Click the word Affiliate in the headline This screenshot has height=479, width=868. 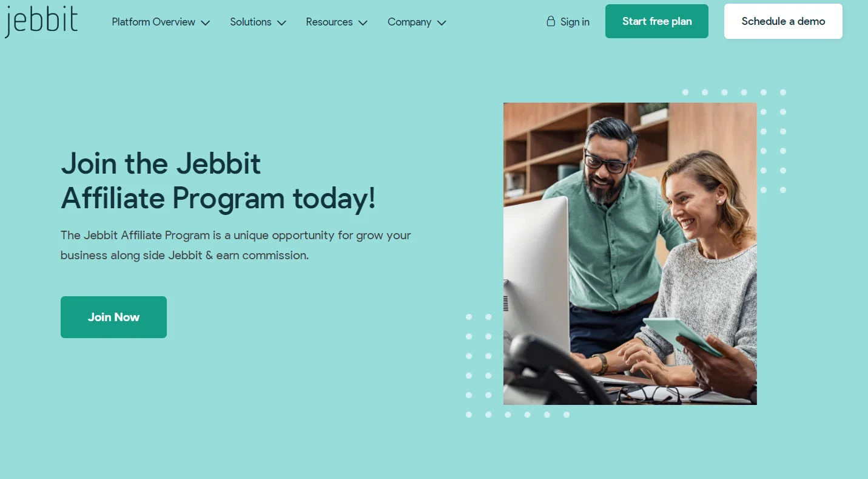tap(113, 198)
